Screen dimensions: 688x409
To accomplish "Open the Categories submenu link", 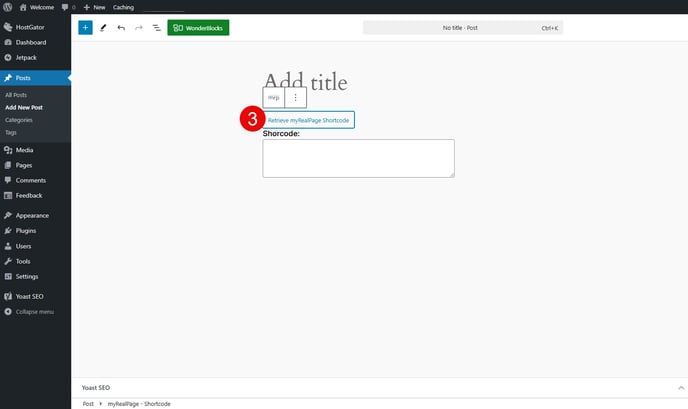I will tap(18, 120).
